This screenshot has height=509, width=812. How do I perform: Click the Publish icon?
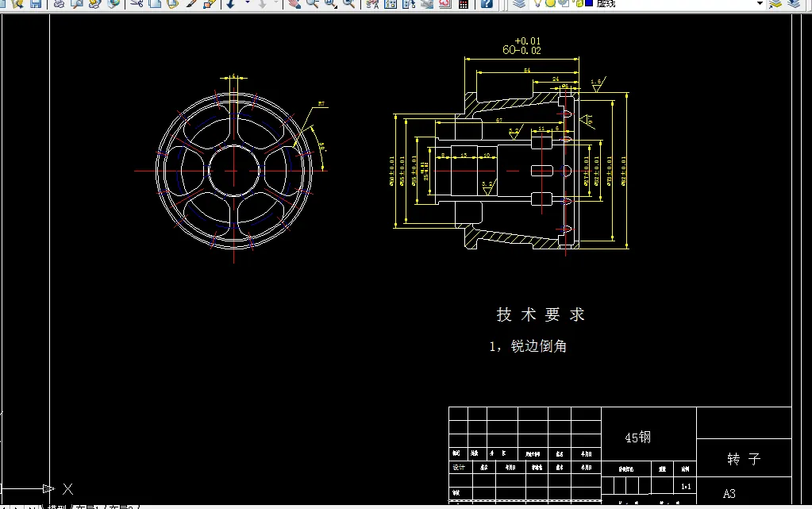(94, 4)
